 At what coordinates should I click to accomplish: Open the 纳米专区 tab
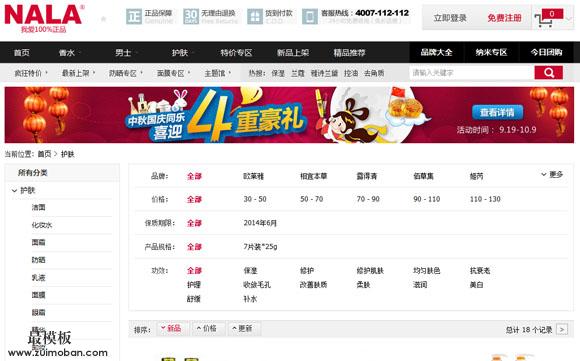point(491,52)
